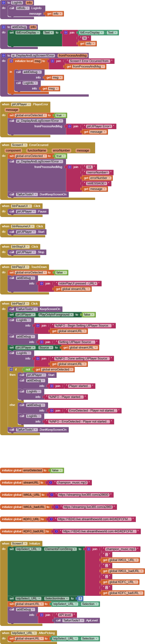Image resolution: width=145 pixels, height=644 pixels.
Task: Click gear on initialize local msg block
Action: (x=11, y=61)
